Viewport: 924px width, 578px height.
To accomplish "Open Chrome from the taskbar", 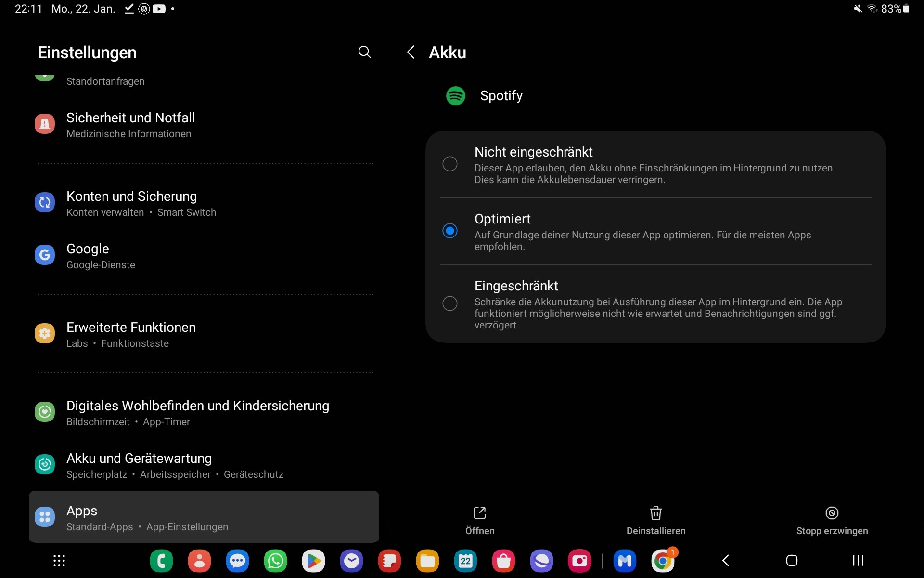I will click(663, 561).
